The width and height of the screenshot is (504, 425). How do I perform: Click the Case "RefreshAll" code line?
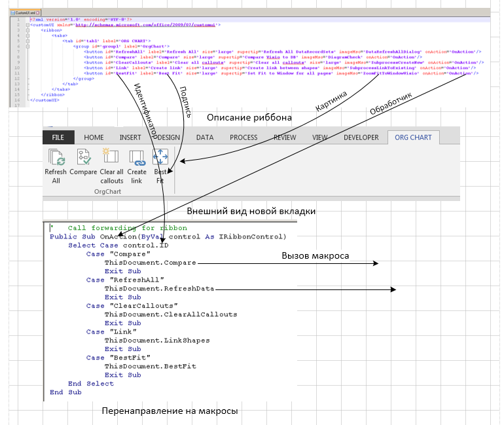coord(125,280)
